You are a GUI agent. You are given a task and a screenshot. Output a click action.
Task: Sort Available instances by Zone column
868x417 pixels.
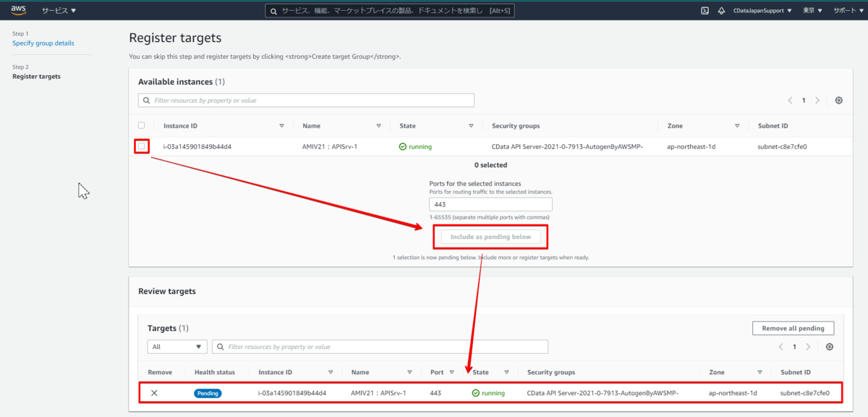click(737, 126)
